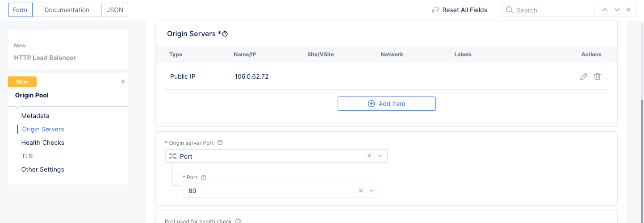
Task: Clear the search box with X
Action: coord(628,10)
